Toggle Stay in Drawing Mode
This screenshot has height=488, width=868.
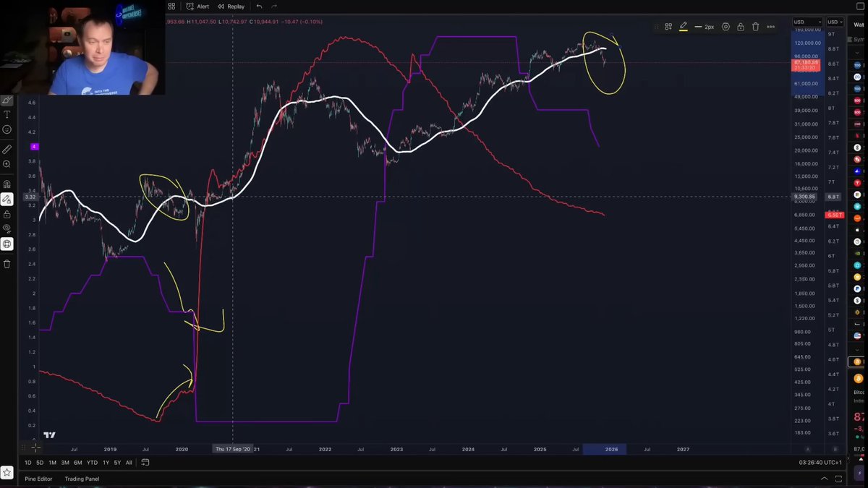pos(7,199)
